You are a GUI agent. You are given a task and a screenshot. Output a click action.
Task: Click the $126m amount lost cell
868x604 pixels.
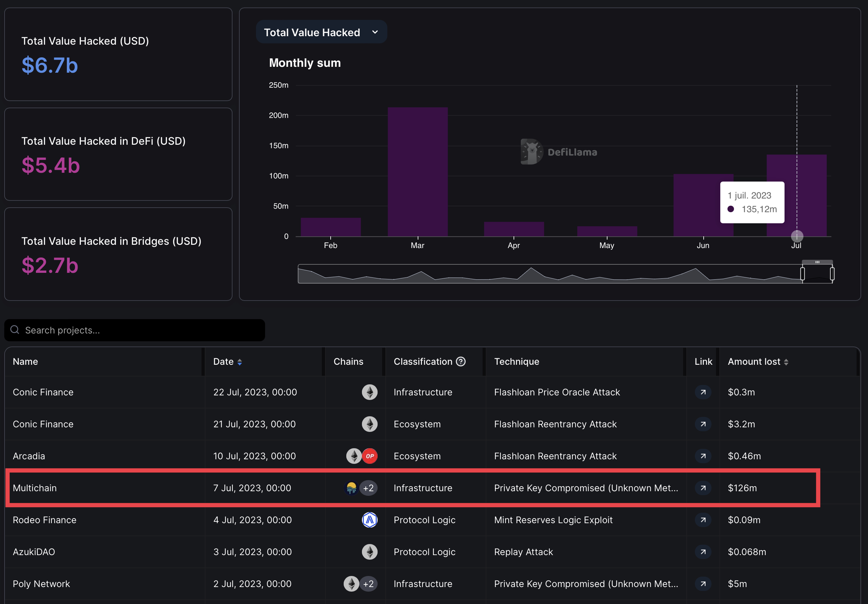[x=742, y=488]
